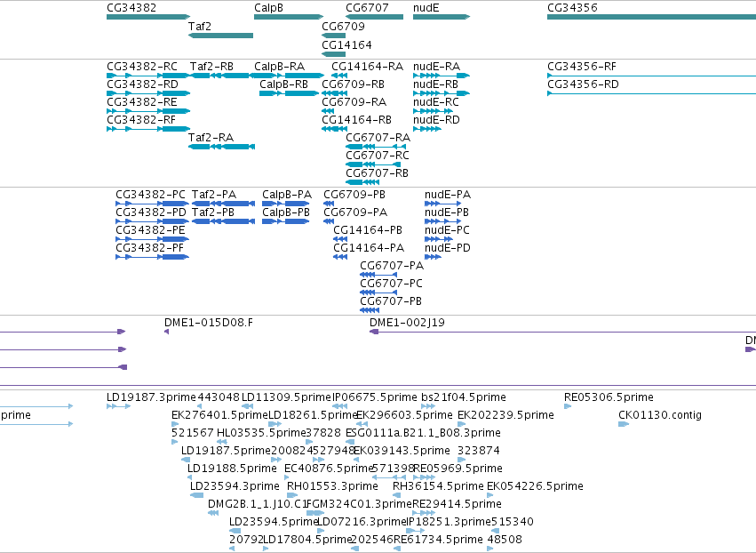
Task: Select transcript CG6709-RA
Action: click(328, 111)
